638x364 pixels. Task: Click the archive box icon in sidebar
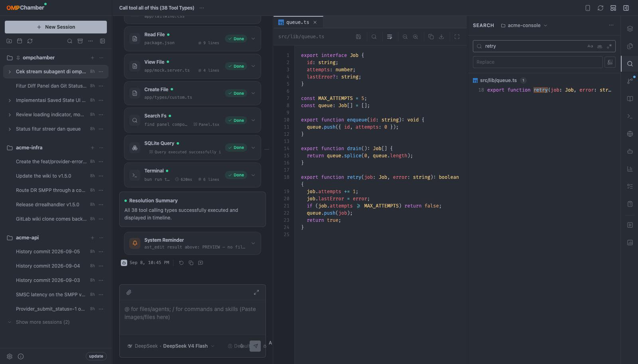click(80, 41)
